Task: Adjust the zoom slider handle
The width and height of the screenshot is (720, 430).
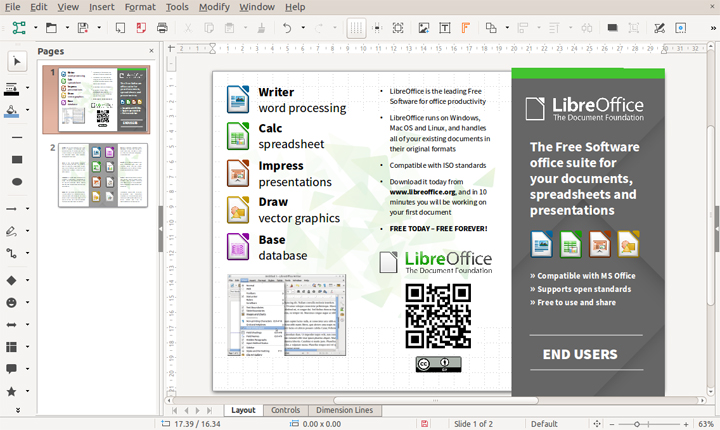Action: click(x=637, y=424)
